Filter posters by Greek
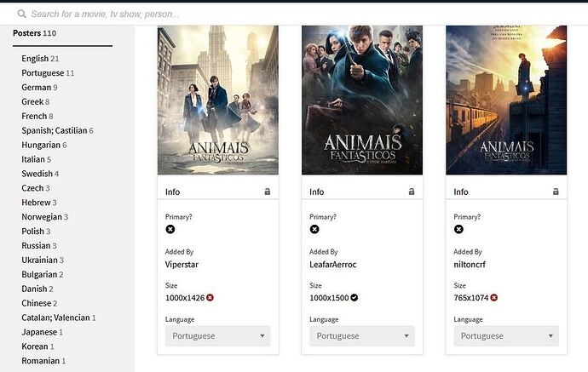The width and height of the screenshot is (588, 372). pyautogui.click(x=35, y=101)
